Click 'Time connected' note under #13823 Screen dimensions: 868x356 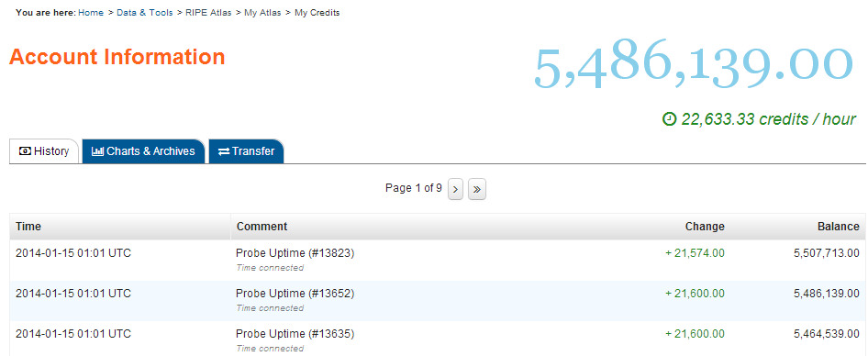coord(270,268)
